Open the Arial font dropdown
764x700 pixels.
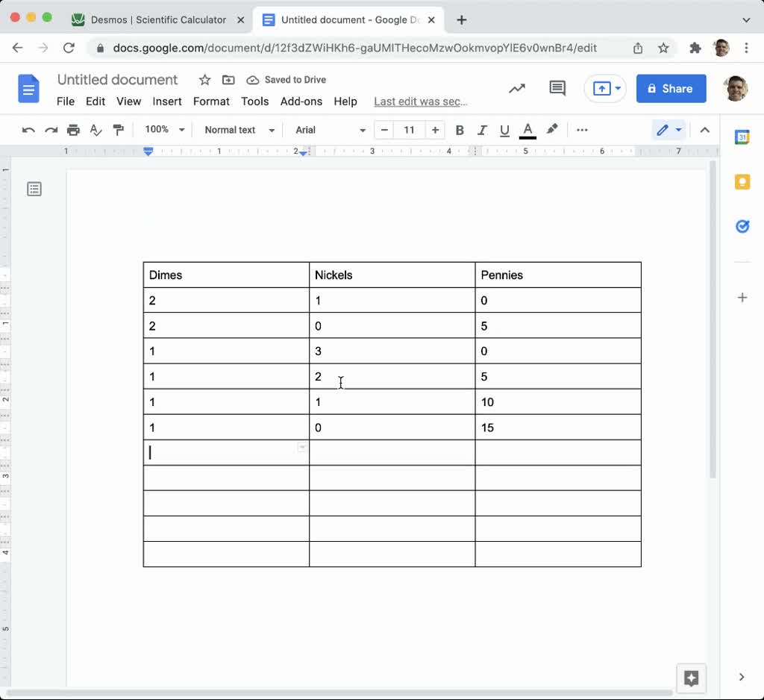[x=330, y=130]
